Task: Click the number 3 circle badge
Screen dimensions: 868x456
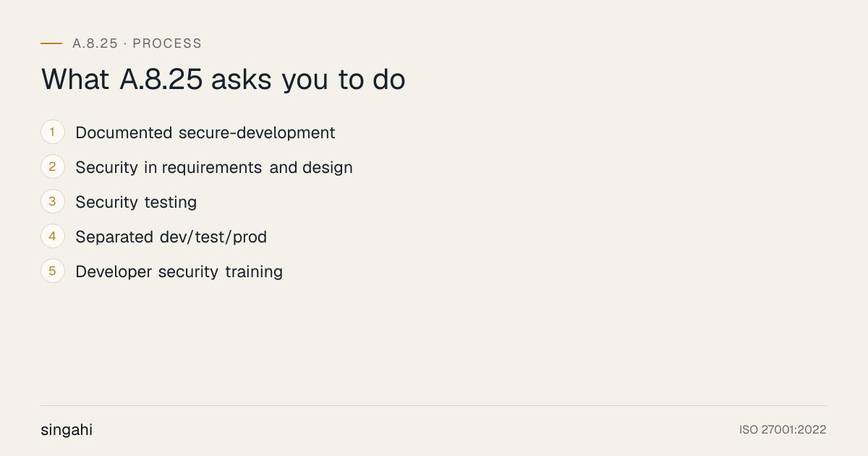Action: tap(53, 201)
